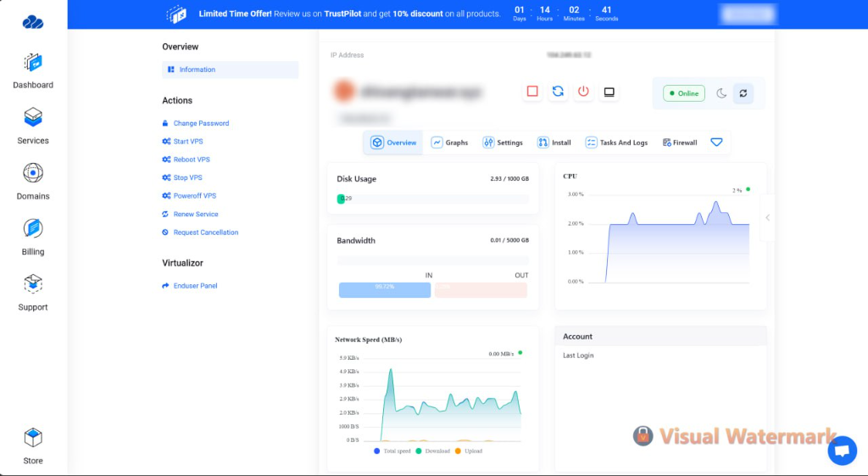Click the Change Password link
The height and width of the screenshot is (476, 868).
(x=196, y=123)
